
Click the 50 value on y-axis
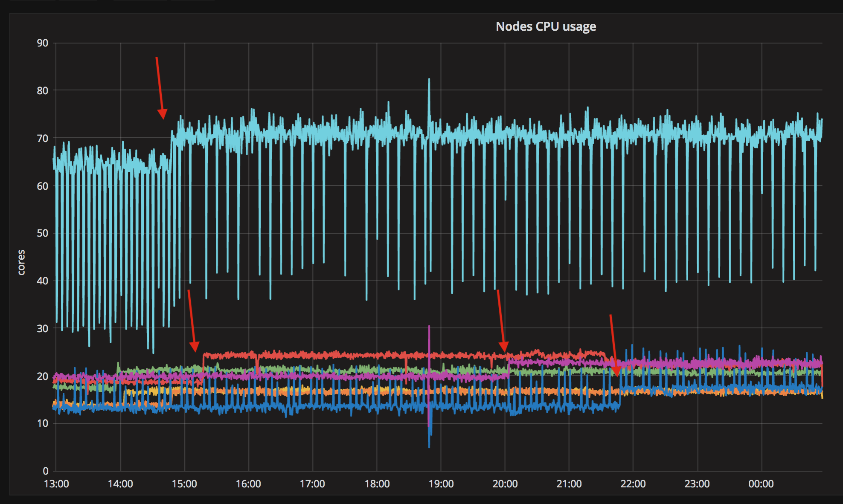(x=42, y=233)
